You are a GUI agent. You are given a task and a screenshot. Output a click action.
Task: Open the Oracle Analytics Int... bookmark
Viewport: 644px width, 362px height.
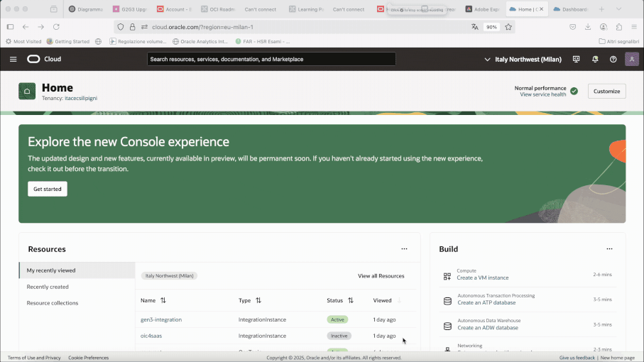coord(200,41)
